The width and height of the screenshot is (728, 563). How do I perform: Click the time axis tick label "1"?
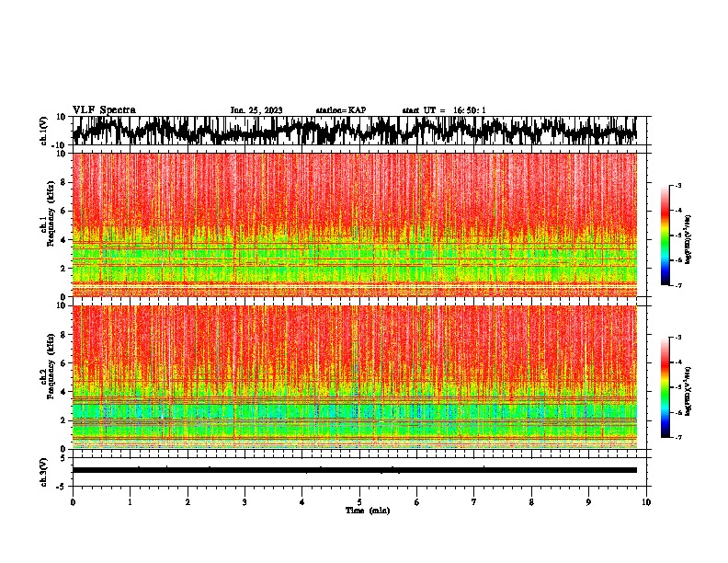pos(130,502)
